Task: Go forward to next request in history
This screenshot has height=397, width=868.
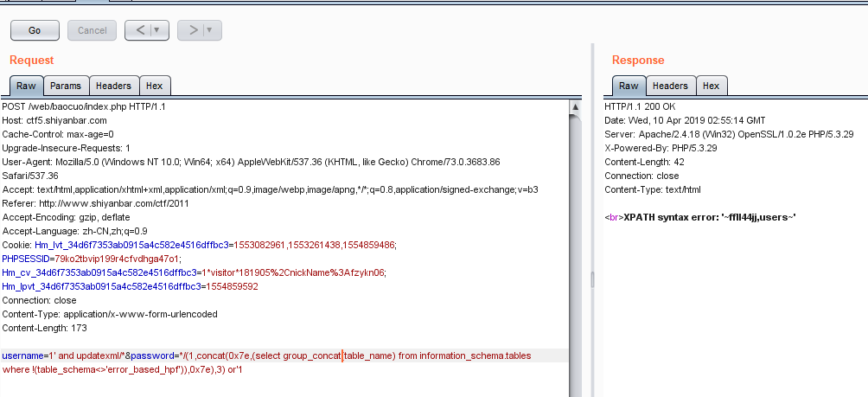Action: (193, 30)
